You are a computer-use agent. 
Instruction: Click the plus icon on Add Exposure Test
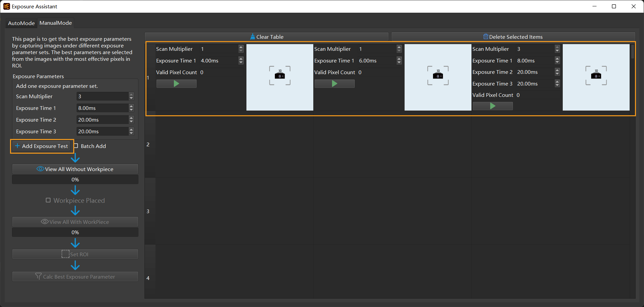(17, 146)
